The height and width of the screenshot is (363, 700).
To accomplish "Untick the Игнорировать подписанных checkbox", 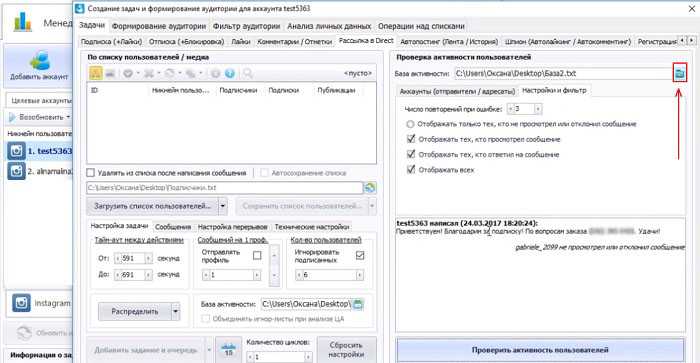I will point(360,255).
